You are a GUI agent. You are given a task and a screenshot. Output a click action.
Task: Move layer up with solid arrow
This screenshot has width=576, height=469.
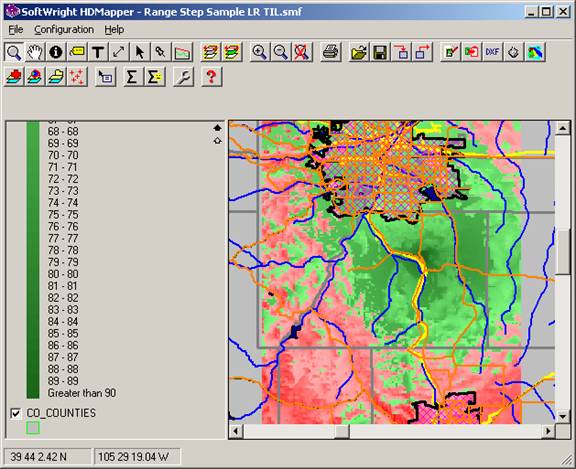tap(217, 128)
